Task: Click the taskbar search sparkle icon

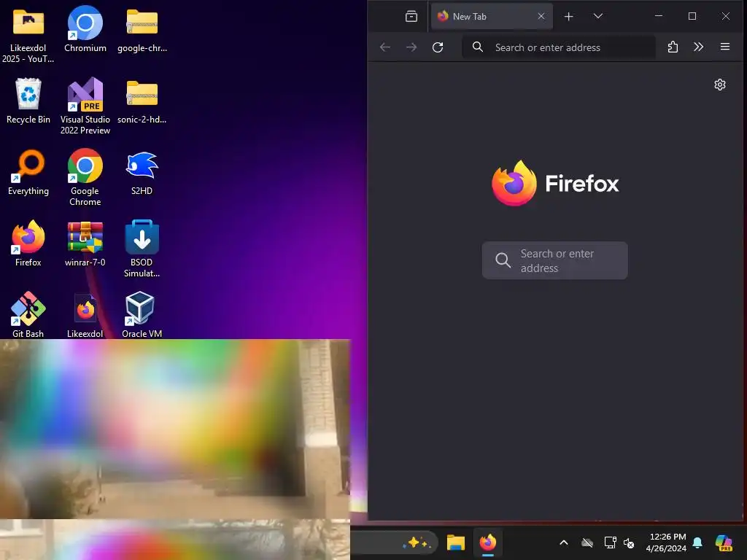Action: pyautogui.click(x=417, y=542)
